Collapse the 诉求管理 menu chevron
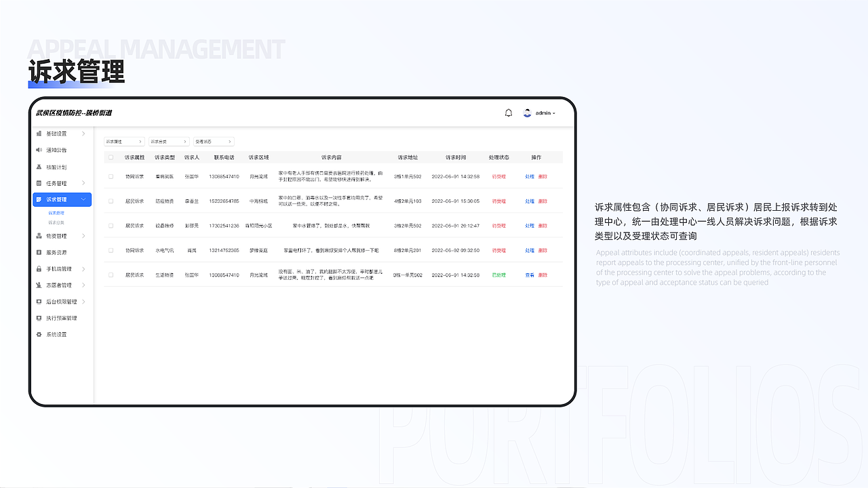868x488 pixels. (x=83, y=200)
